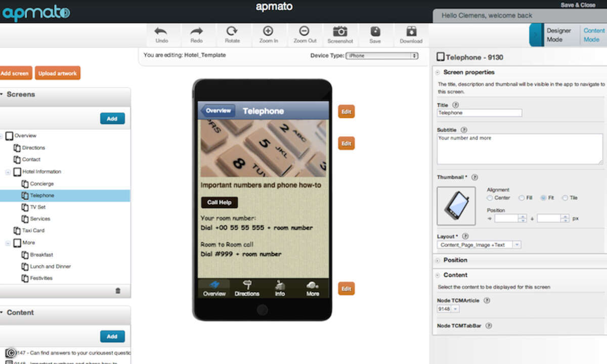
Task: Collapse the Hotel Information tree node
Action: 8,172
